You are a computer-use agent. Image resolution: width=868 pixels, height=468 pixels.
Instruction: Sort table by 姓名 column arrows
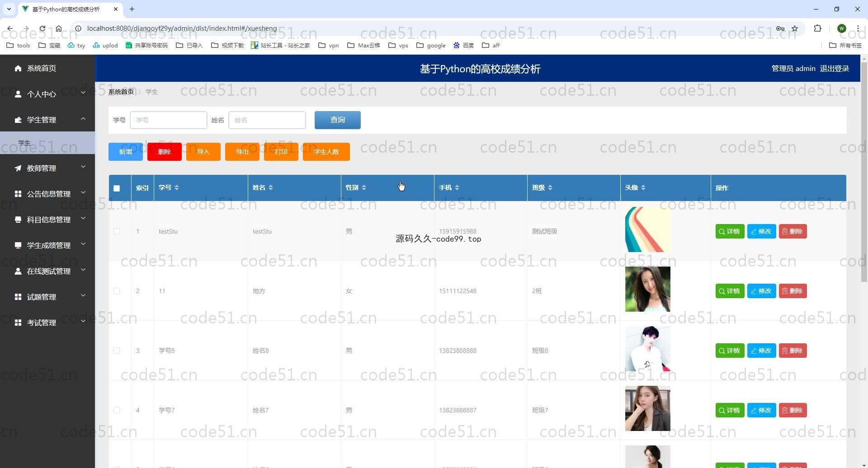point(271,187)
